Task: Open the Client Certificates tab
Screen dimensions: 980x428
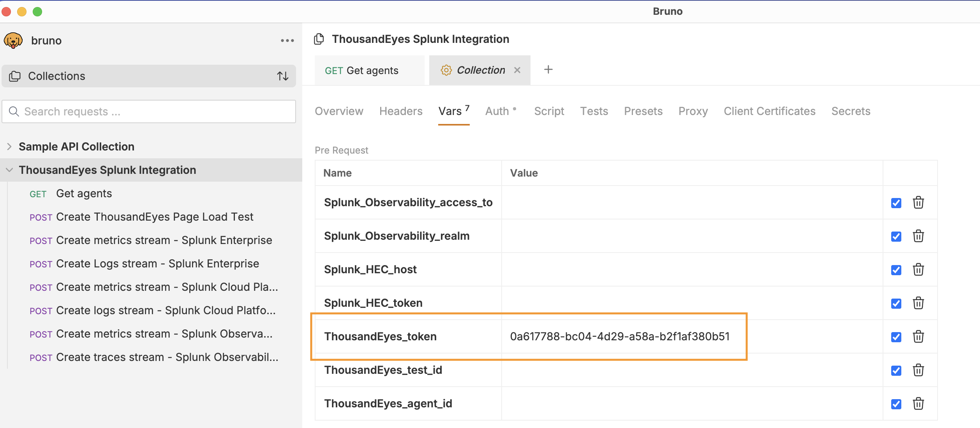Action: pos(769,111)
